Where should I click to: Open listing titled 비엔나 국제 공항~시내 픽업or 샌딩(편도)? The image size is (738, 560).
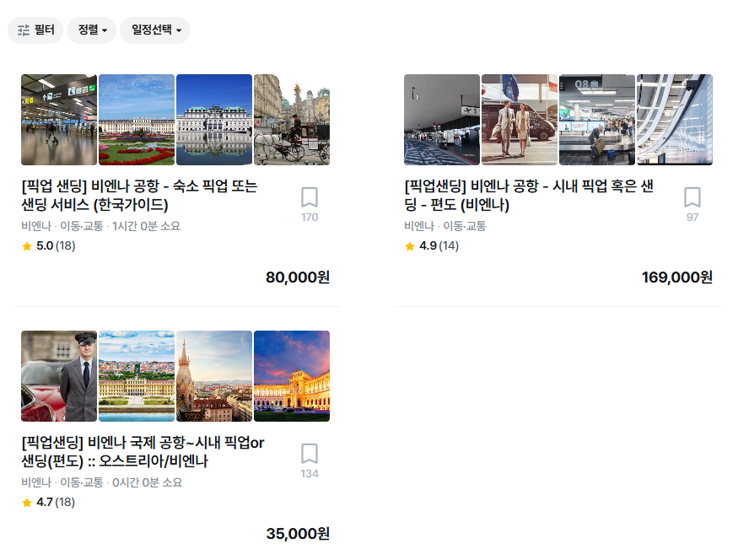tap(143, 452)
